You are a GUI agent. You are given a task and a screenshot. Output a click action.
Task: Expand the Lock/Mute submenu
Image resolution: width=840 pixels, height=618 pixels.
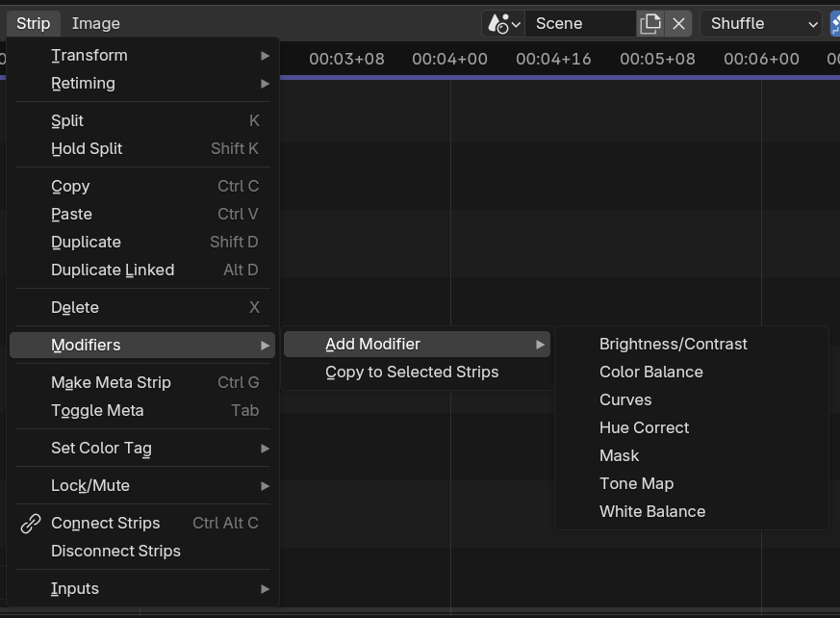coord(142,485)
